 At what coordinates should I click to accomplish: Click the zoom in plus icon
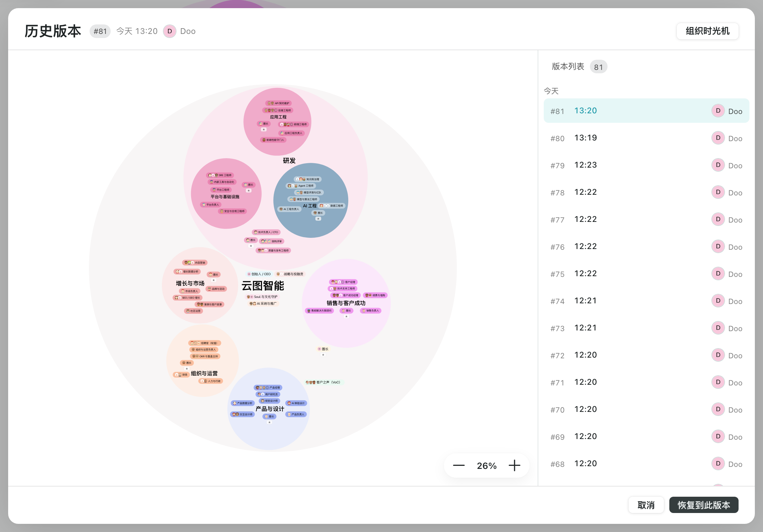[x=514, y=465]
